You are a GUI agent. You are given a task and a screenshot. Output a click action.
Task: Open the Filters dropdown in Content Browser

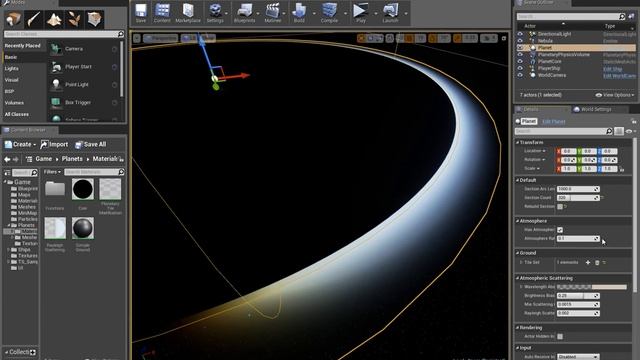pyautogui.click(x=52, y=172)
